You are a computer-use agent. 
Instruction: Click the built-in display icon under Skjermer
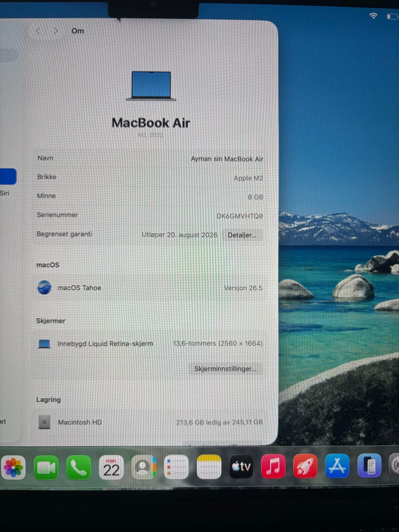pos(44,344)
